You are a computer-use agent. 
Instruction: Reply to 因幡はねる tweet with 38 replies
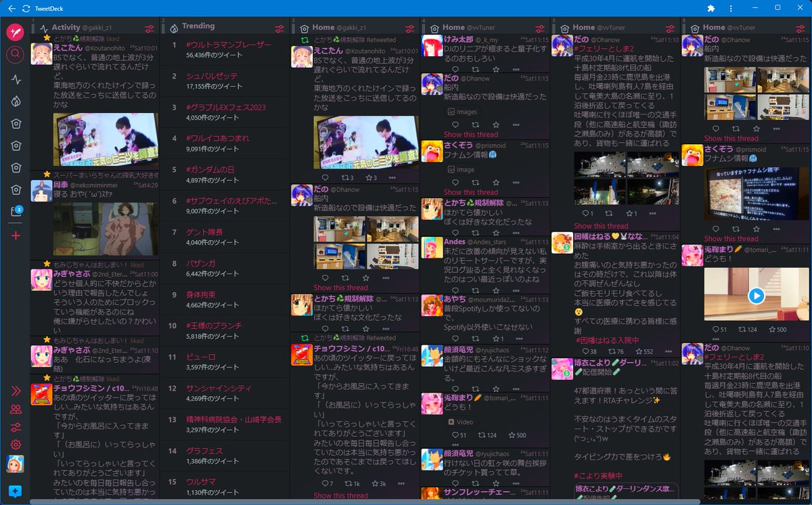tap(589, 351)
